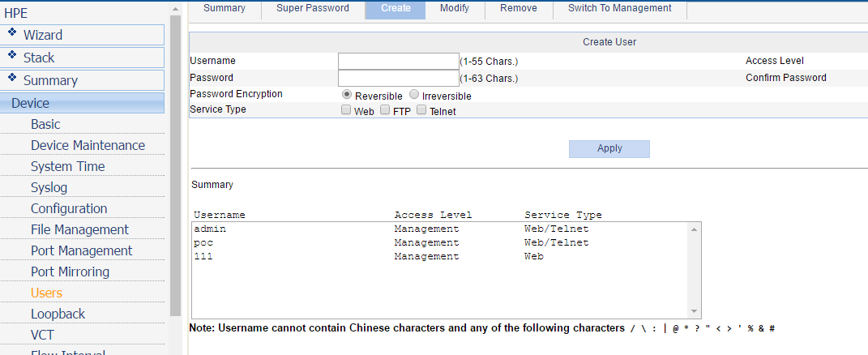Open the File Management page
Image resolution: width=868 pixels, height=355 pixels.
pyautogui.click(x=79, y=230)
